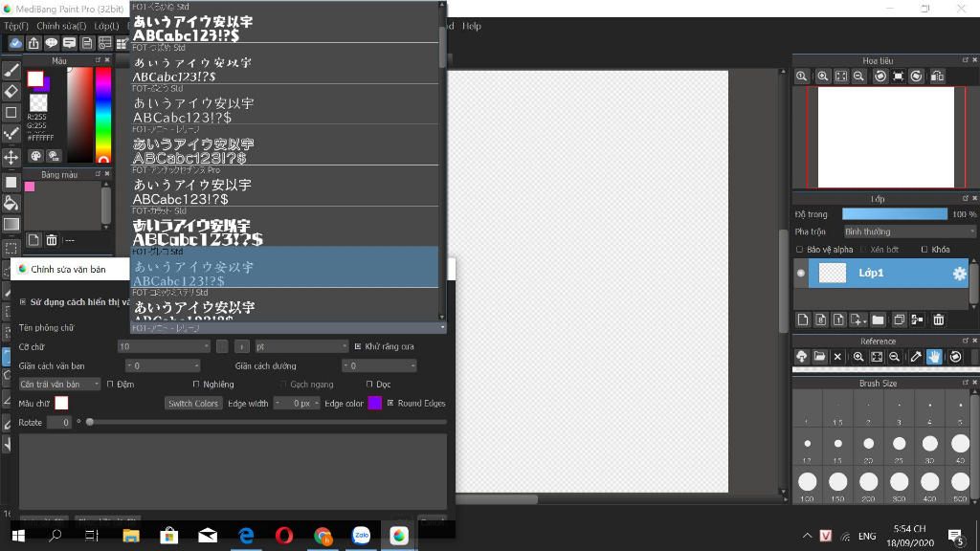Select the Brush tool in left toolbar
Viewport: 980px width, 551px height.
click(x=11, y=71)
